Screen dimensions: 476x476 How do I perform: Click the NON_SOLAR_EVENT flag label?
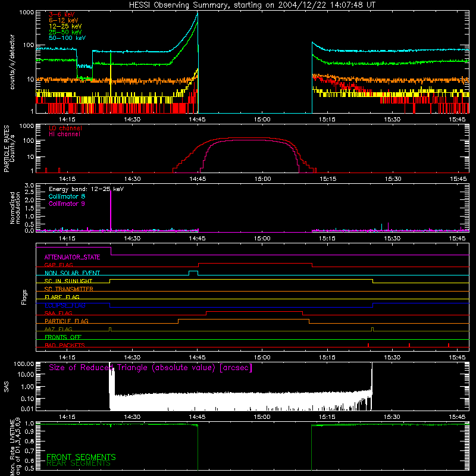(72, 273)
